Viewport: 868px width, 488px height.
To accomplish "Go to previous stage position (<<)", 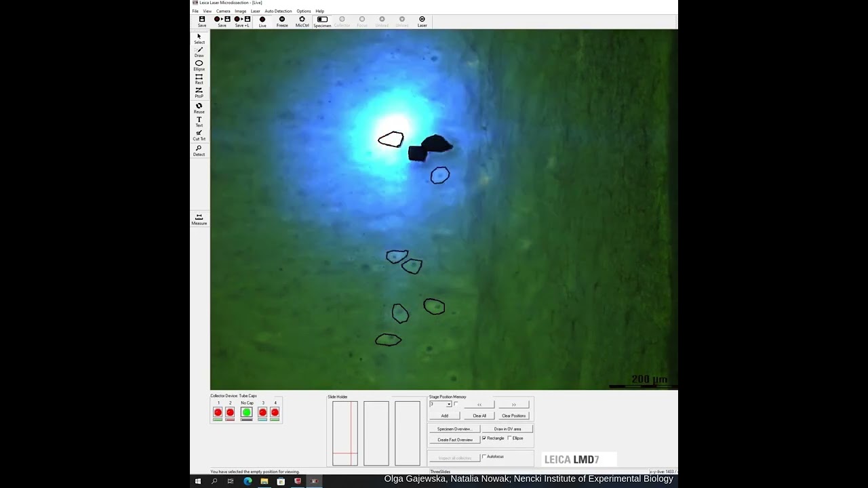I will coord(479,404).
